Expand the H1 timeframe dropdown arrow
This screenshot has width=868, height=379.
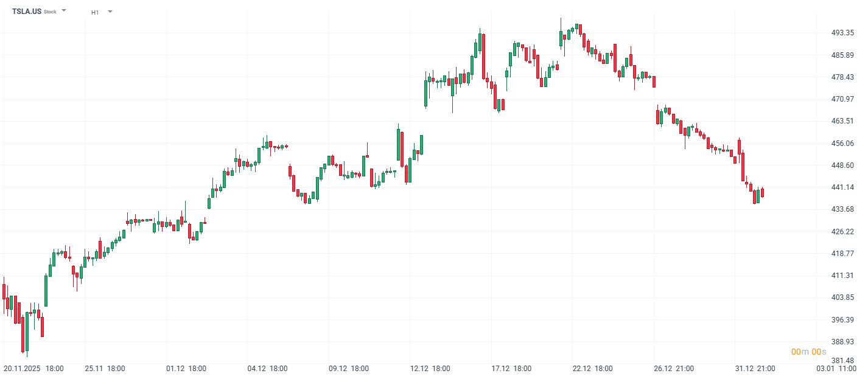(x=110, y=12)
